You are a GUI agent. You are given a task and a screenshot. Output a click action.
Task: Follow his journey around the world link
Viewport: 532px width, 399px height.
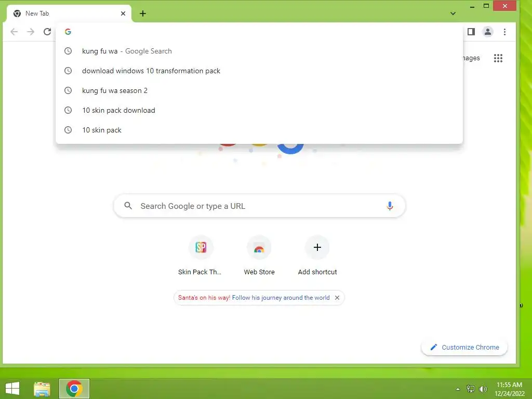(x=281, y=298)
